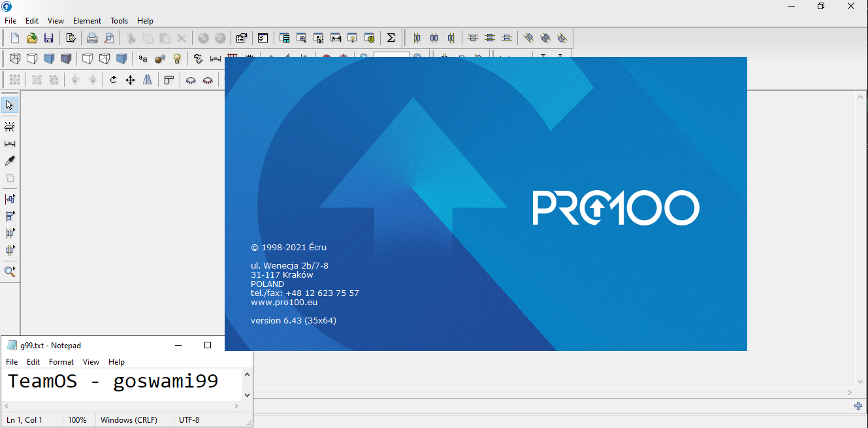868x428 pixels.
Task: Click center vertically icon in top toolbar
Action: (x=490, y=38)
